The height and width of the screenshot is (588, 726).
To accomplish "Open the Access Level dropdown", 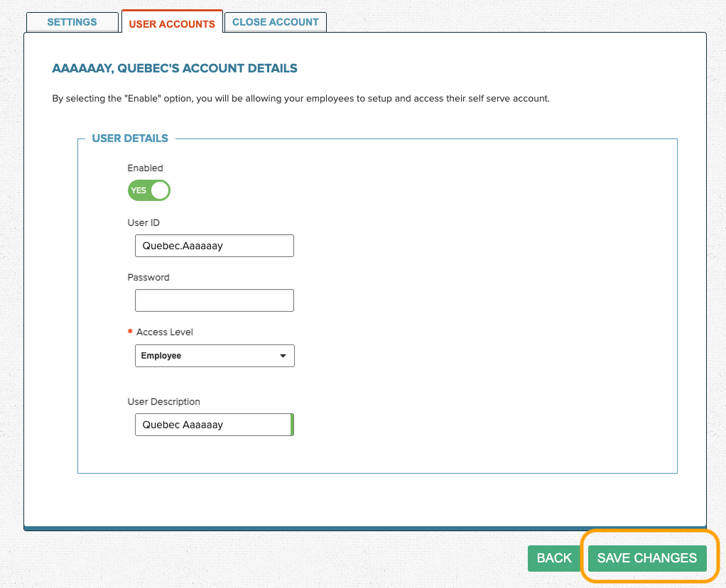I will click(215, 356).
